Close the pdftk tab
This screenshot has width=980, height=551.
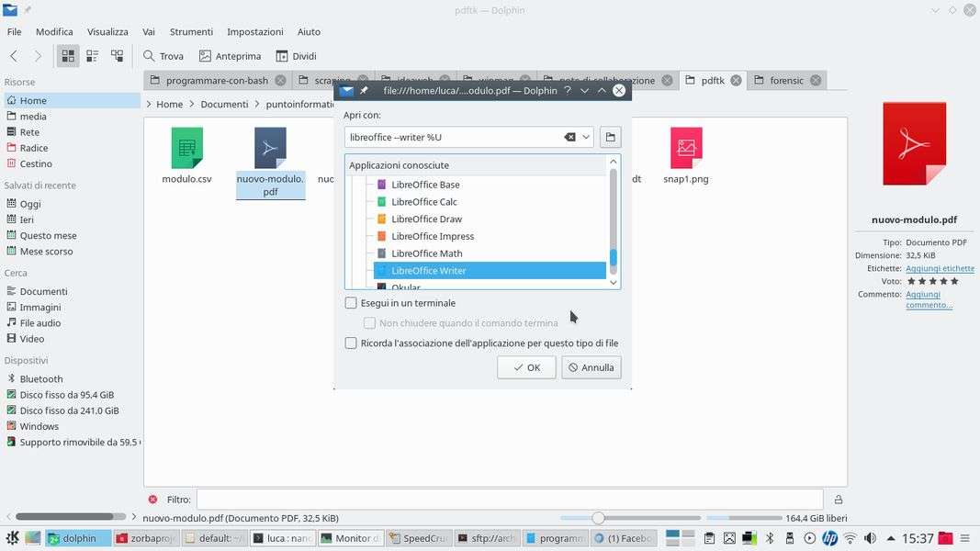tap(737, 81)
